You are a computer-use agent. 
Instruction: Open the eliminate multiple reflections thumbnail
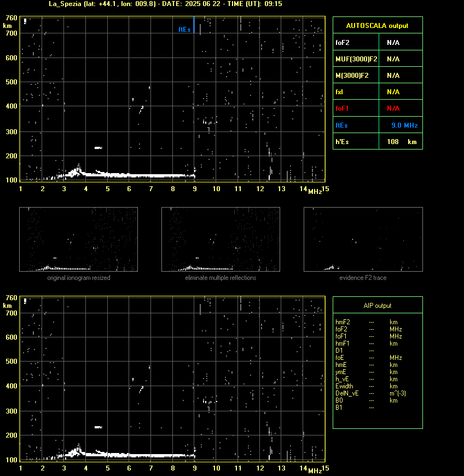click(x=221, y=239)
